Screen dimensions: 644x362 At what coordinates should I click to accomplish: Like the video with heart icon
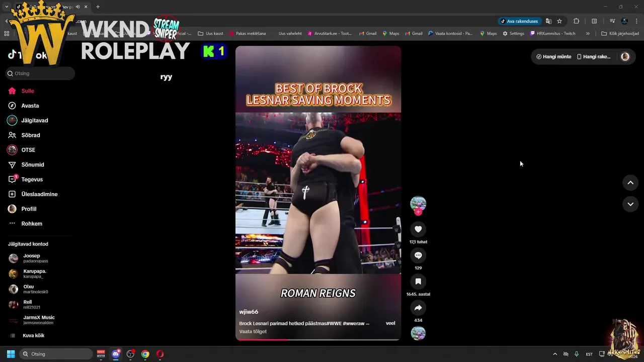click(x=418, y=229)
